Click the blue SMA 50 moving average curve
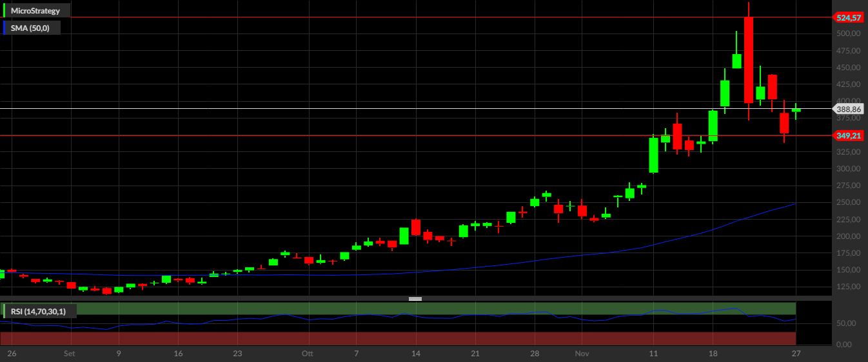This screenshot has width=868, height=362. [580, 254]
